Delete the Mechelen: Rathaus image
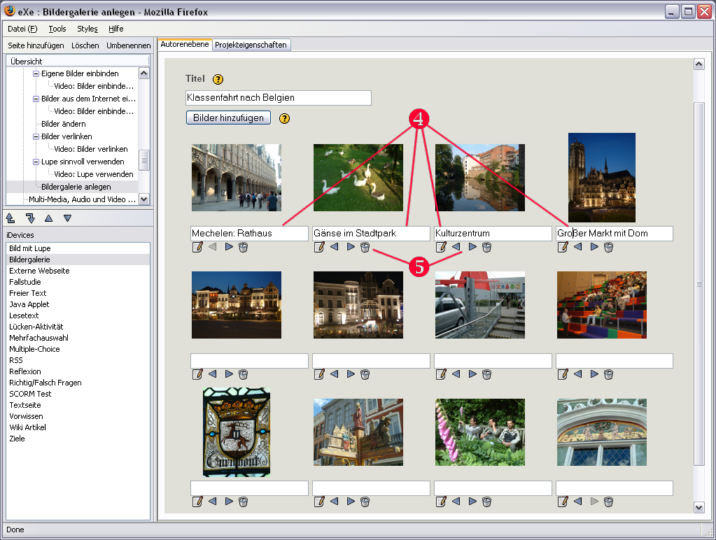The image size is (716, 540). pyautogui.click(x=243, y=247)
